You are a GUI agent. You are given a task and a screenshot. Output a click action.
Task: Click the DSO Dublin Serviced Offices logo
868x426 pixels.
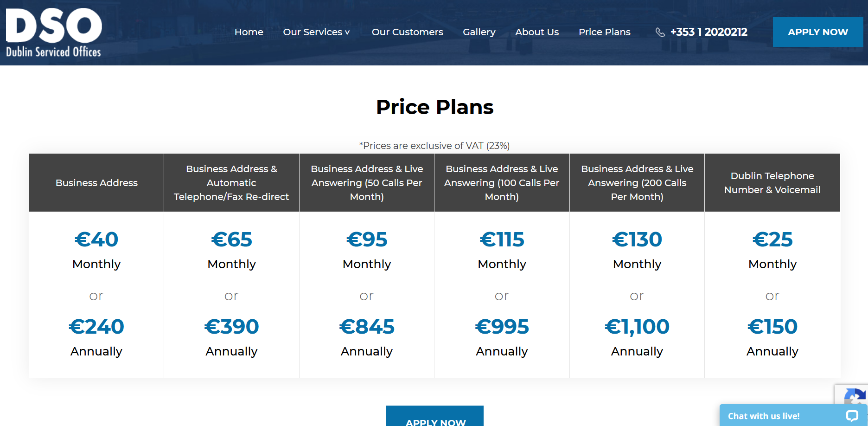pyautogui.click(x=54, y=32)
